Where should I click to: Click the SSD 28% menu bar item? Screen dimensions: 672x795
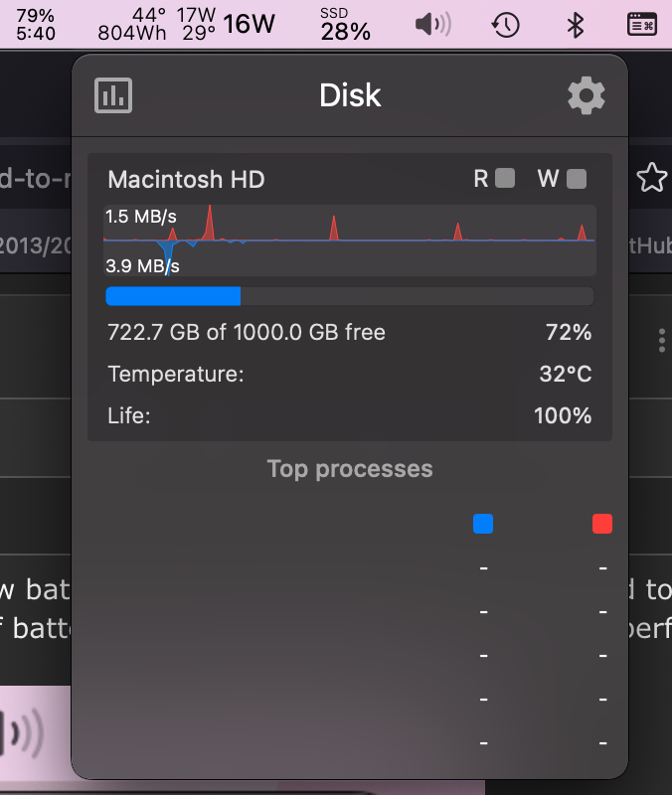pyautogui.click(x=345, y=24)
